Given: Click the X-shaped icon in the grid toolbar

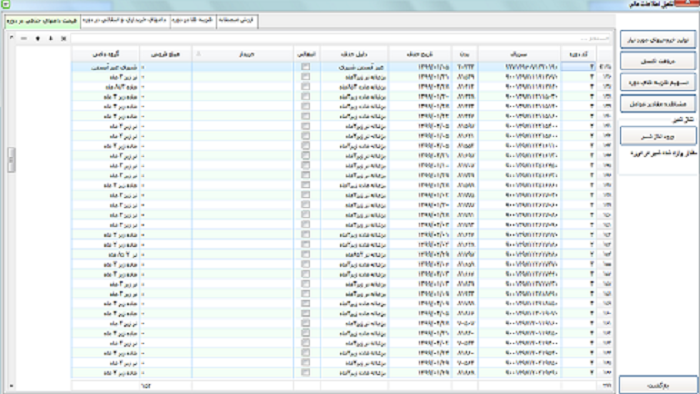Looking at the screenshot, I should tap(64, 39).
